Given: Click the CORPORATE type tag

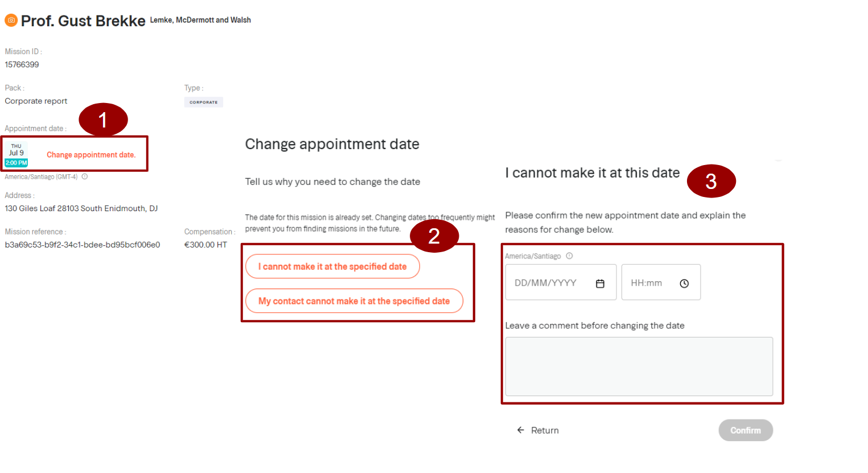Looking at the screenshot, I should [x=203, y=102].
